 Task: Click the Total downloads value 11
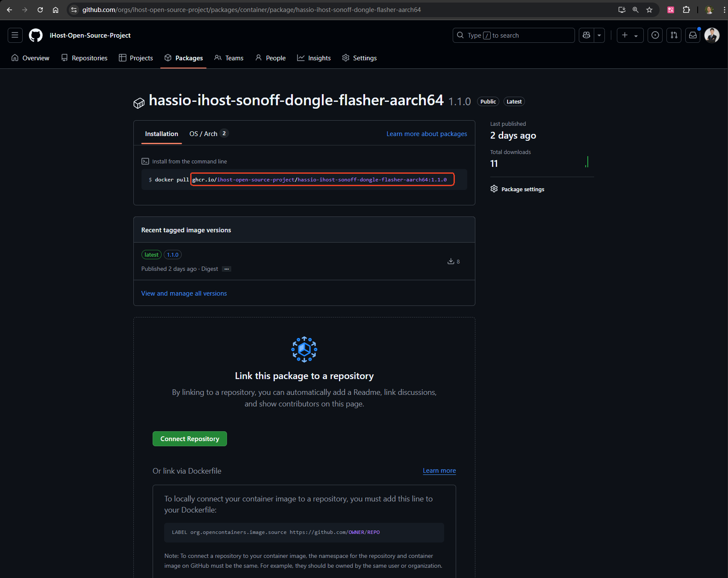tap(494, 163)
